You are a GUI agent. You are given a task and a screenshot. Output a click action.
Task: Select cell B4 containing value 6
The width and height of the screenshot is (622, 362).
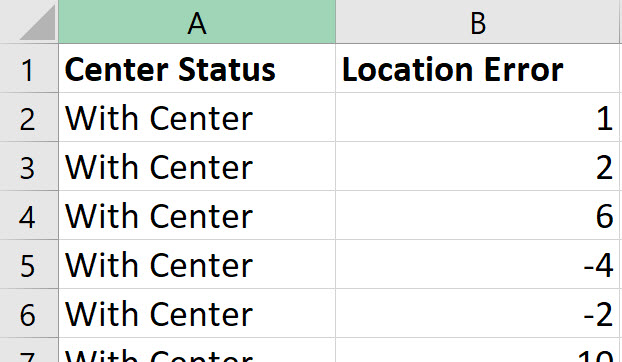tap(477, 215)
